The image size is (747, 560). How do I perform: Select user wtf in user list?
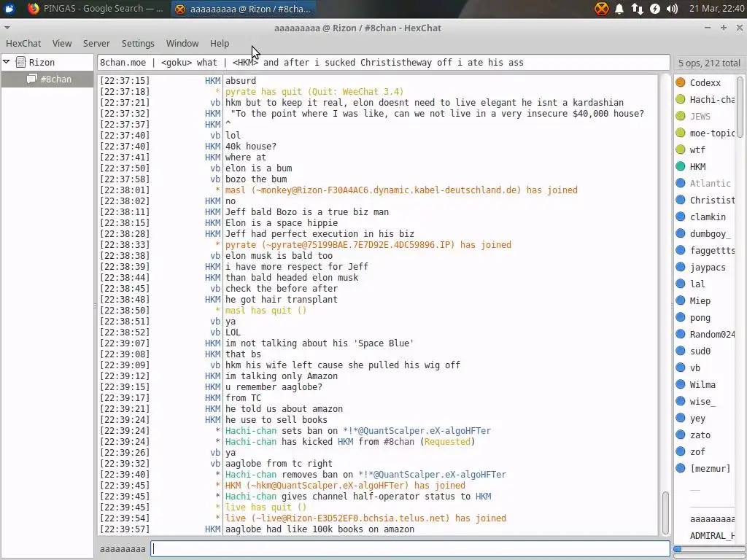(x=705, y=149)
